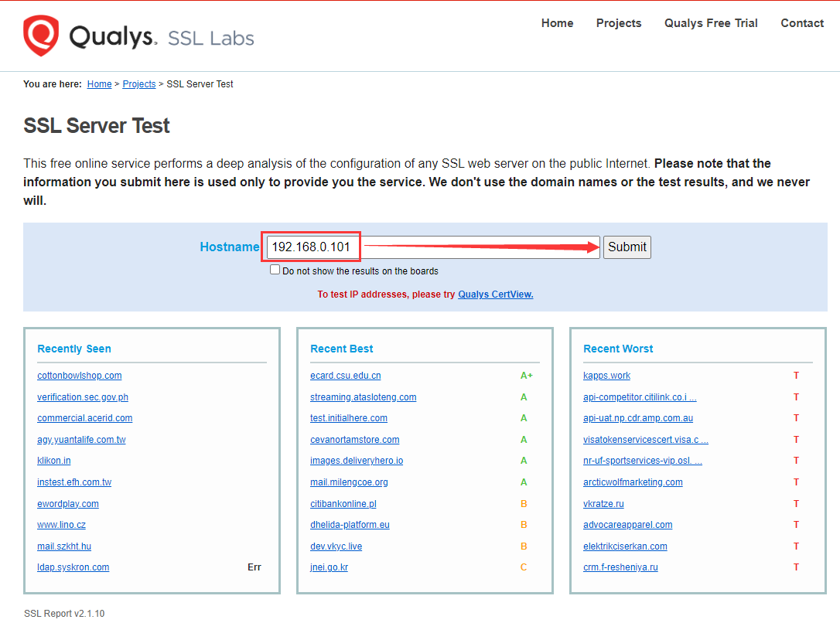Open agy.yuantalife.com.tw link
Image resolution: width=840 pixels, height=623 pixels.
(x=81, y=439)
